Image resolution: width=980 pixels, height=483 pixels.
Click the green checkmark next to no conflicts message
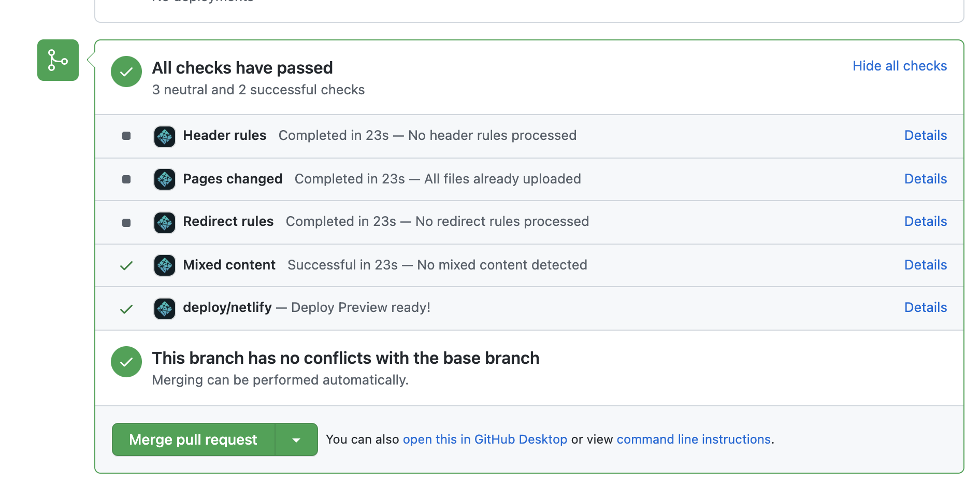(126, 362)
